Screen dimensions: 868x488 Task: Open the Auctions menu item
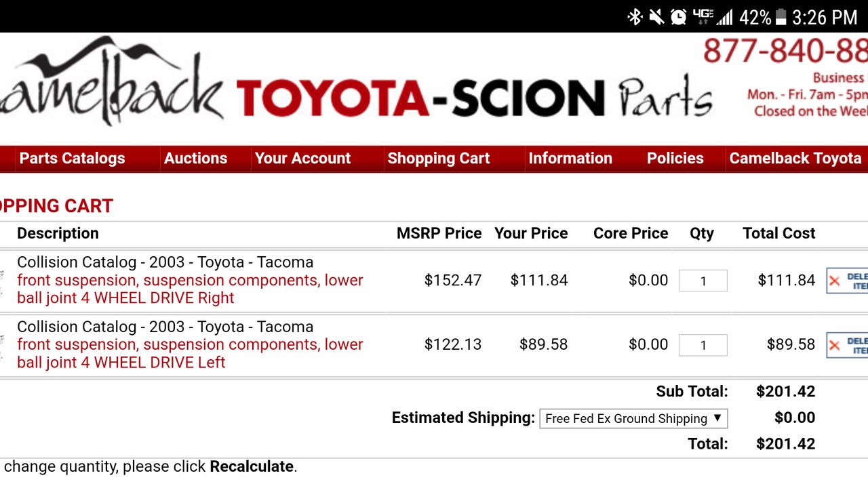[195, 159]
